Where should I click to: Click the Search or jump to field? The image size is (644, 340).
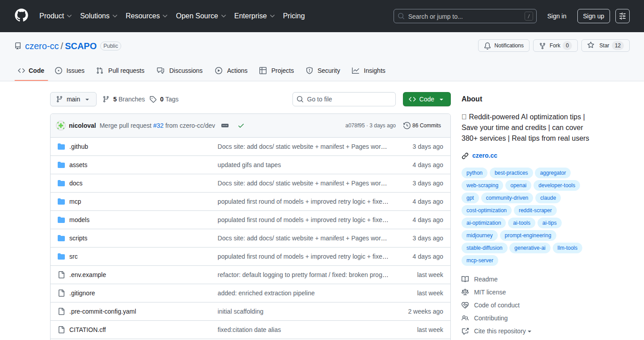click(465, 16)
